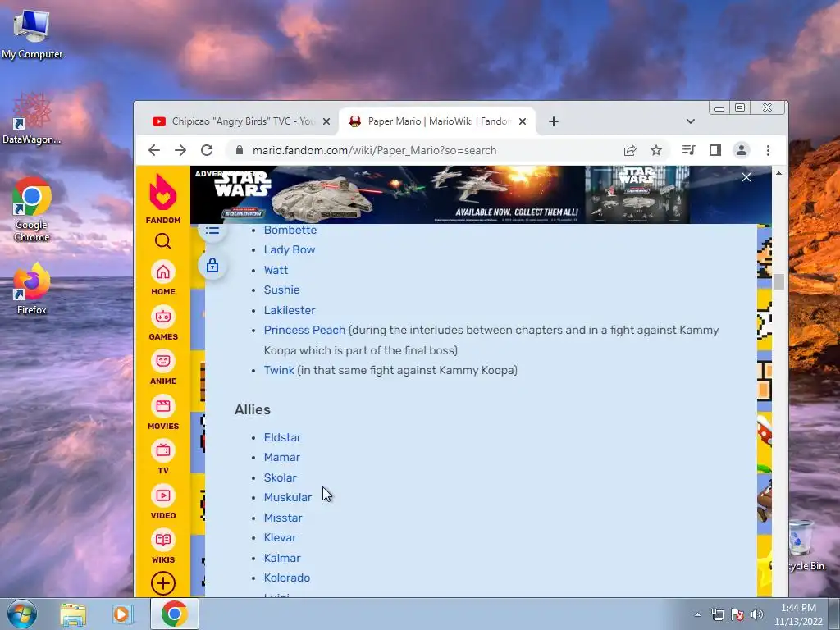Open the media control icon in Chrome toolbar
The width and height of the screenshot is (840, 630).
[x=689, y=150]
